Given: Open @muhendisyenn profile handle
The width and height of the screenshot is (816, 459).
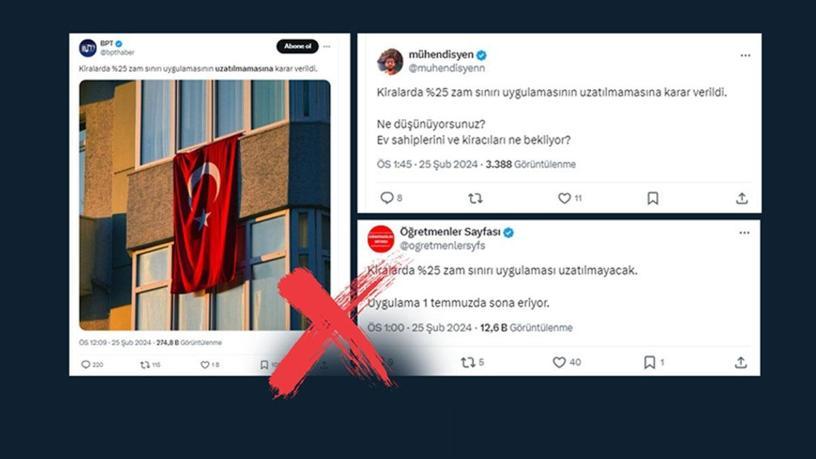Looking at the screenshot, I should 447,68.
